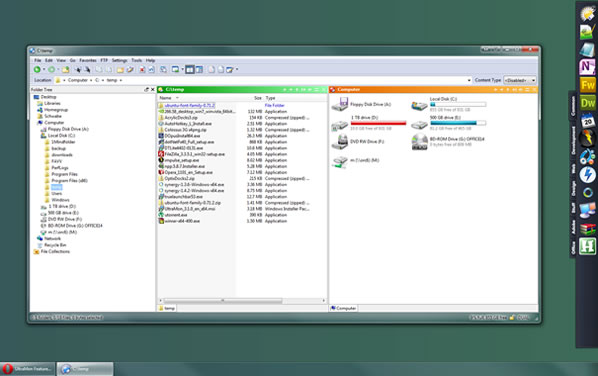Click the green Back navigation button
The height and width of the screenshot is (376, 598).
(37, 69)
